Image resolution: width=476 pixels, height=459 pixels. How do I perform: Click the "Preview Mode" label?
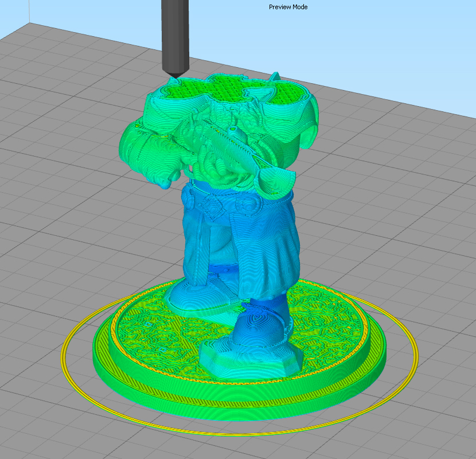(288, 7)
